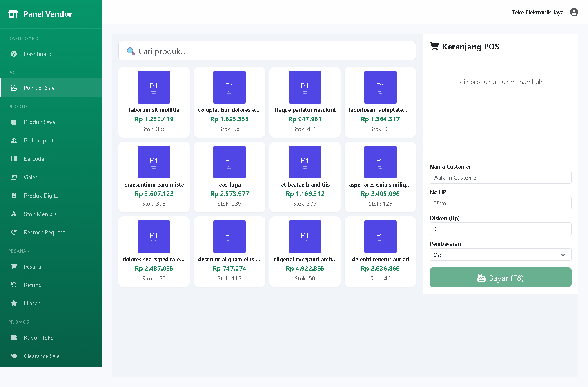This screenshot has width=588, height=387.
Task: Select the et beatae blanditiis product image
Action: click(305, 162)
